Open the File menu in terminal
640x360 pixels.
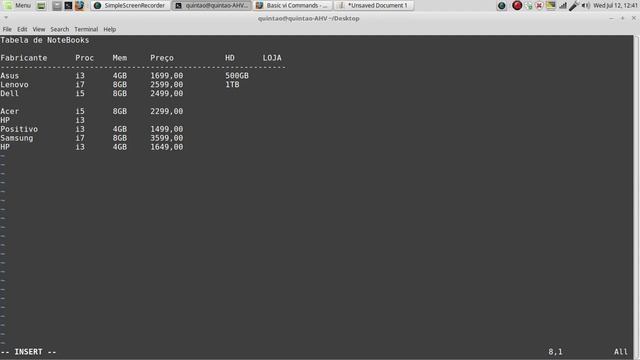click(x=7, y=29)
